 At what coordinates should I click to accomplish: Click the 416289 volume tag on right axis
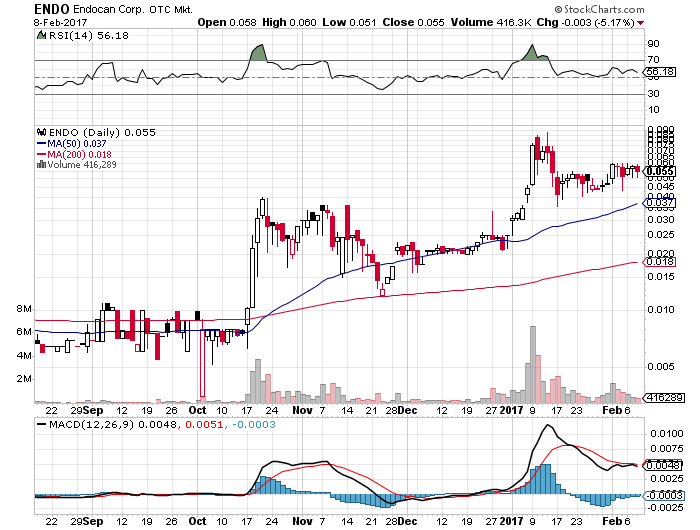point(664,397)
